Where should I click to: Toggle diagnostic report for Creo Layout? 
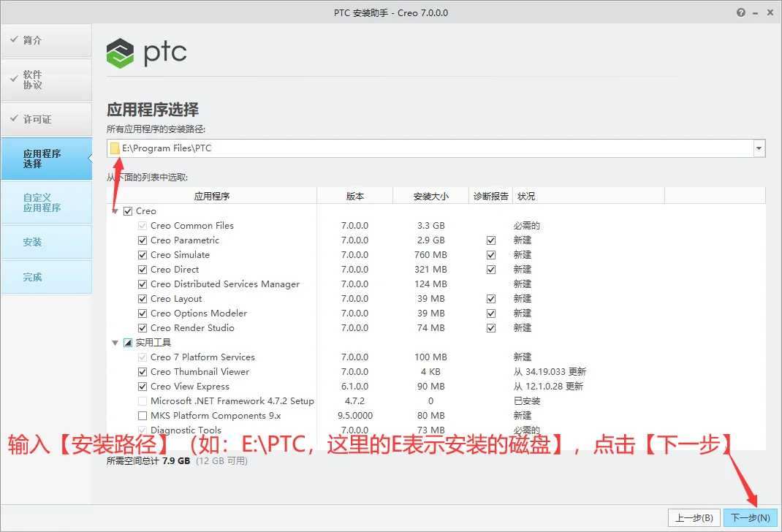491,299
